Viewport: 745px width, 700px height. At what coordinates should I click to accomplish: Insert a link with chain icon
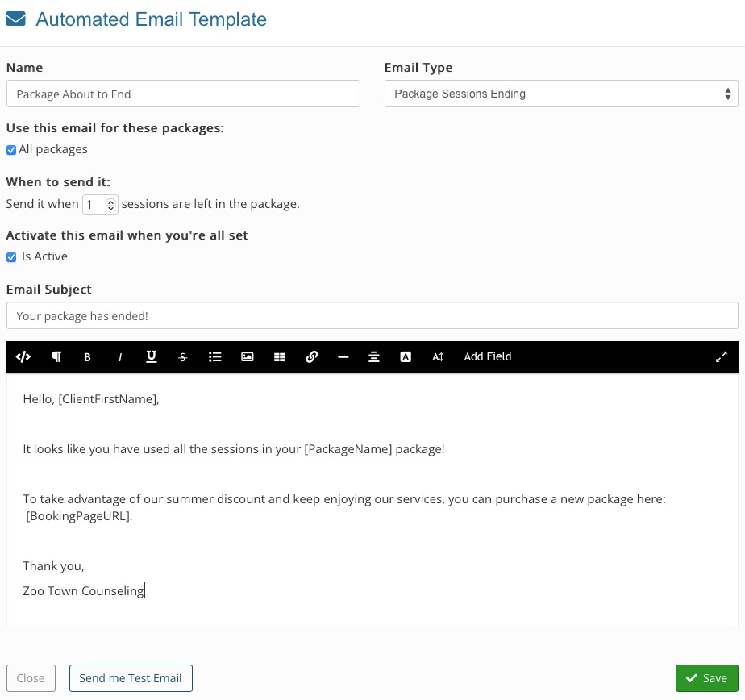point(312,357)
